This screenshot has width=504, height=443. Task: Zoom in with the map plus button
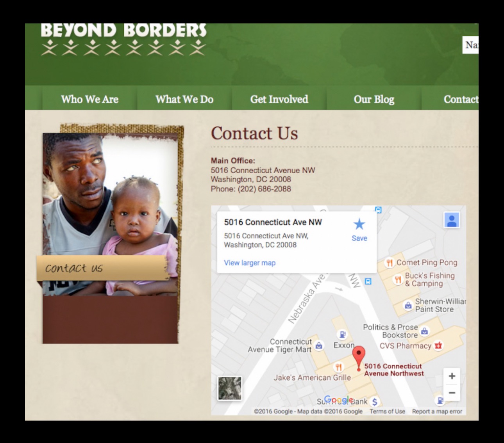click(452, 376)
